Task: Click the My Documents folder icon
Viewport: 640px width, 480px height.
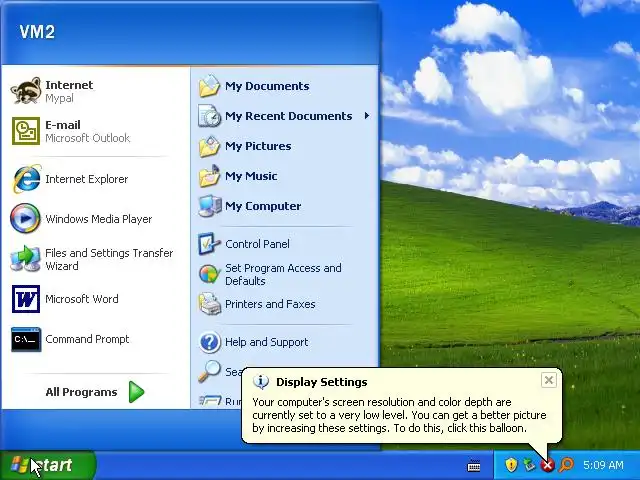Action: (209, 86)
